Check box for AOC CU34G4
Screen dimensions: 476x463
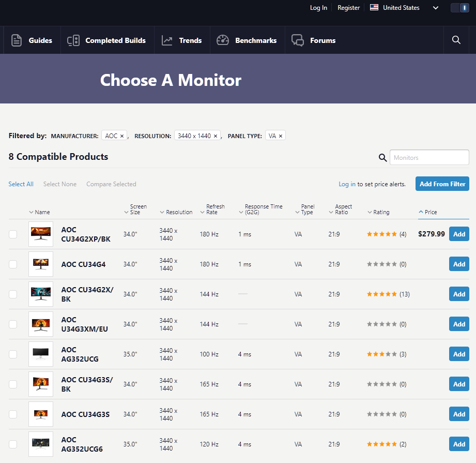pos(13,264)
